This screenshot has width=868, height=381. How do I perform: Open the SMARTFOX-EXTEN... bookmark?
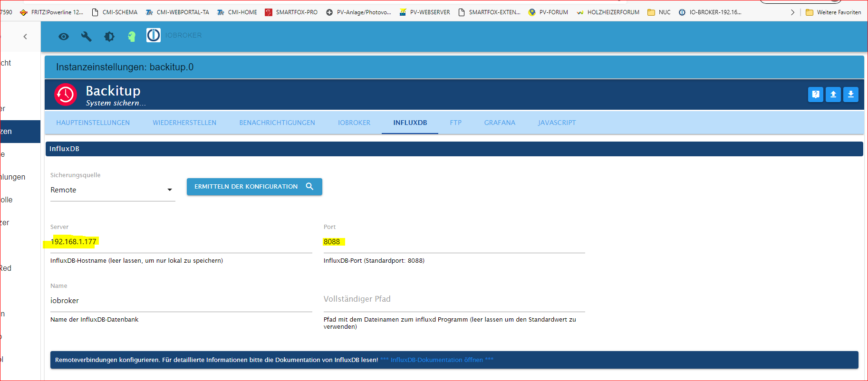[489, 12]
